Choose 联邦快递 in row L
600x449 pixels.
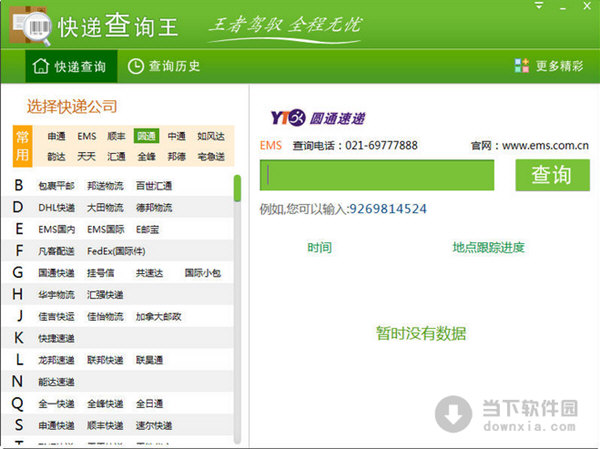click(x=105, y=361)
